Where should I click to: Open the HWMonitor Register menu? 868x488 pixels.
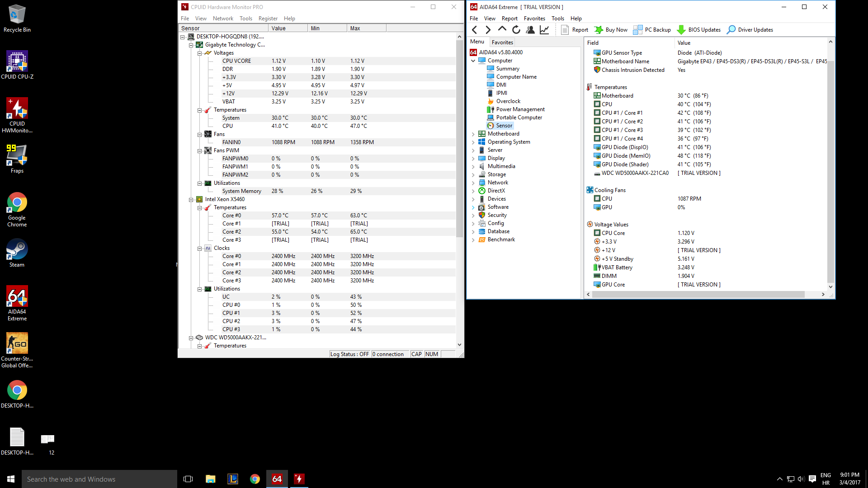tap(268, 19)
